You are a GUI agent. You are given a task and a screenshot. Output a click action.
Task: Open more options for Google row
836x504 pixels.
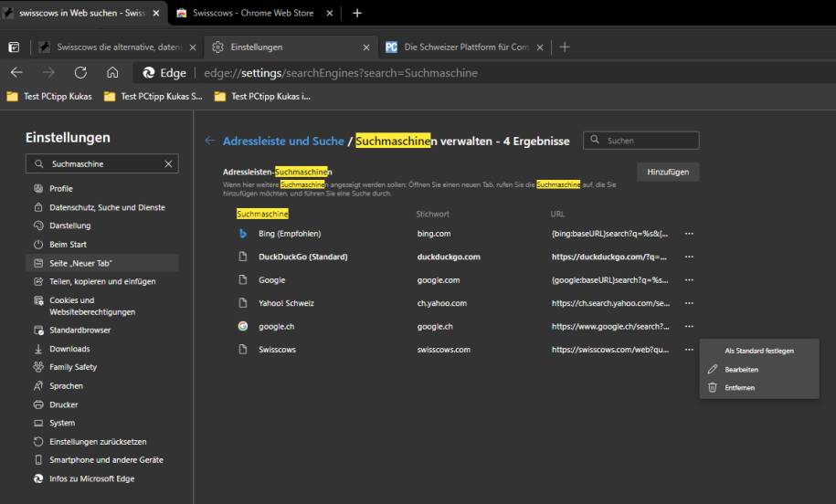[689, 280]
